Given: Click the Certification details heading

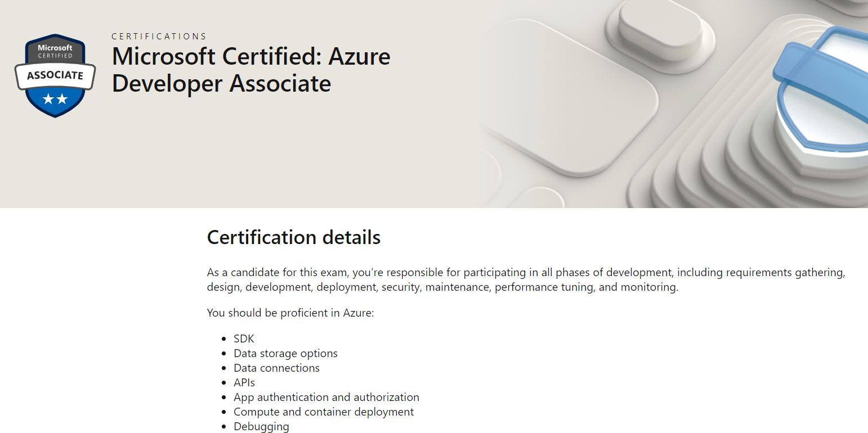Looking at the screenshot, I should point(294,237).
